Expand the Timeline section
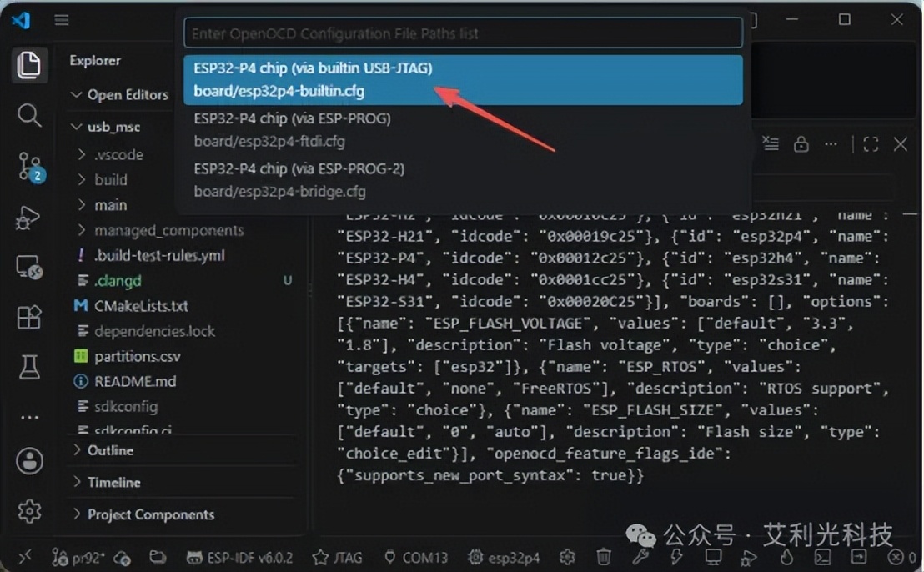Viewport: 924px width, 572px height. point(107,483)
